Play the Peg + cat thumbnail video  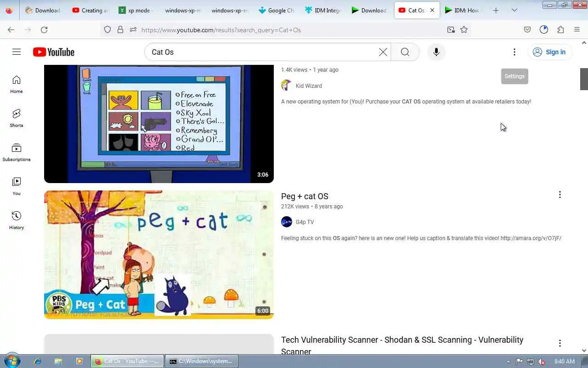(x=159, y=254)
